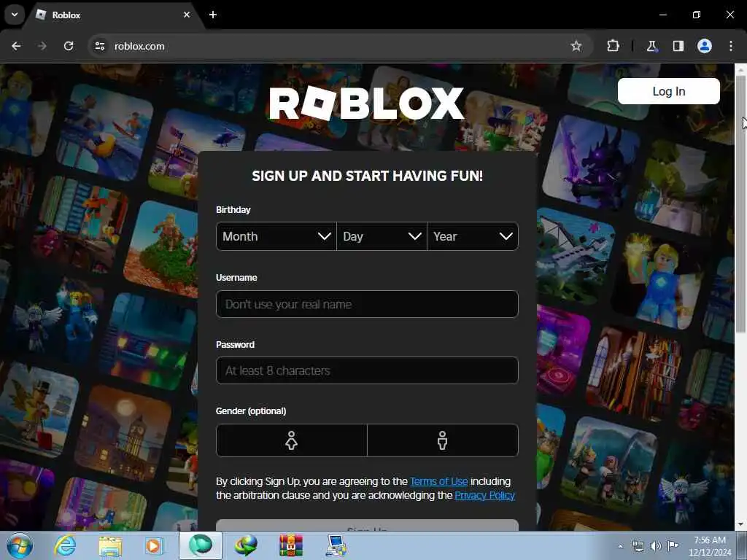The width and height of the screenshot is (747, 560).
Task: Focus the Username input field
Action: coord(367,304)
